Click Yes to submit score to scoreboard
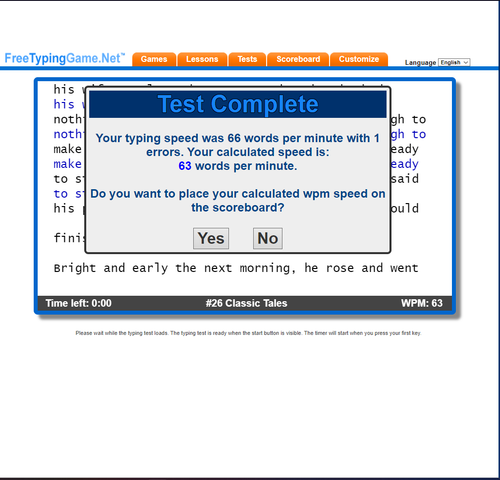500x480 pixels. pyautogui.click(x=211, y=238)
